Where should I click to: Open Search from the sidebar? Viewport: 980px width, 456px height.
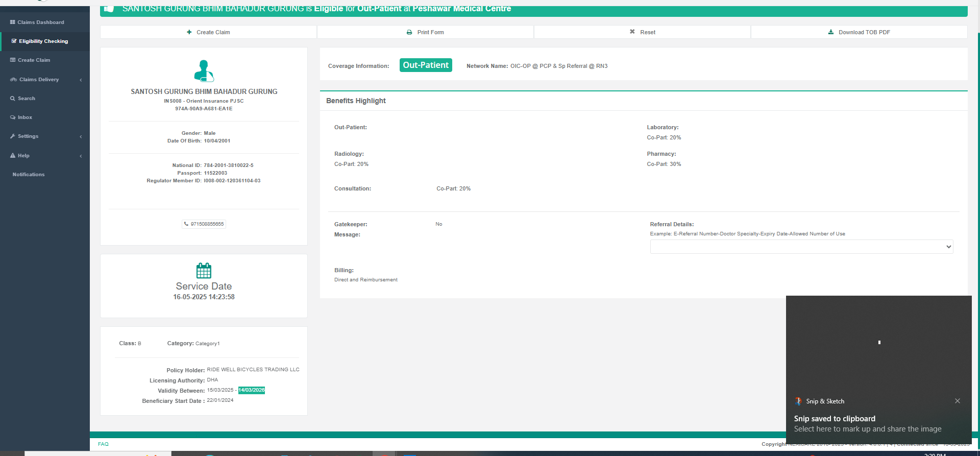(26, 99)
